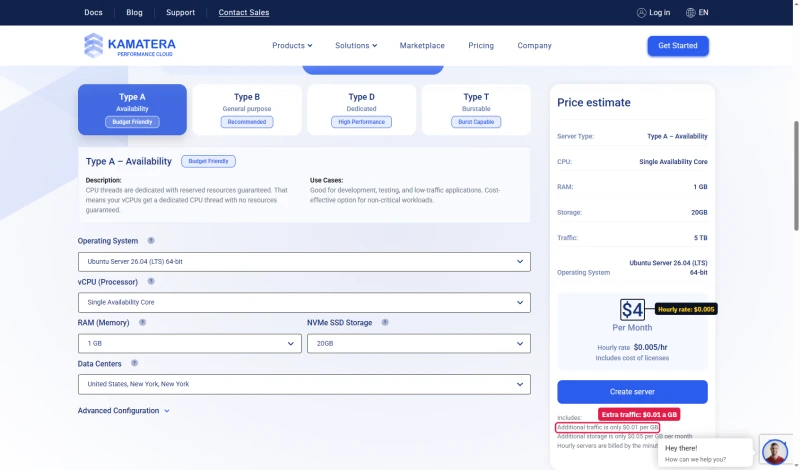
Task: Open the RAM 1 GB dropdown
Action: (189, 343)
